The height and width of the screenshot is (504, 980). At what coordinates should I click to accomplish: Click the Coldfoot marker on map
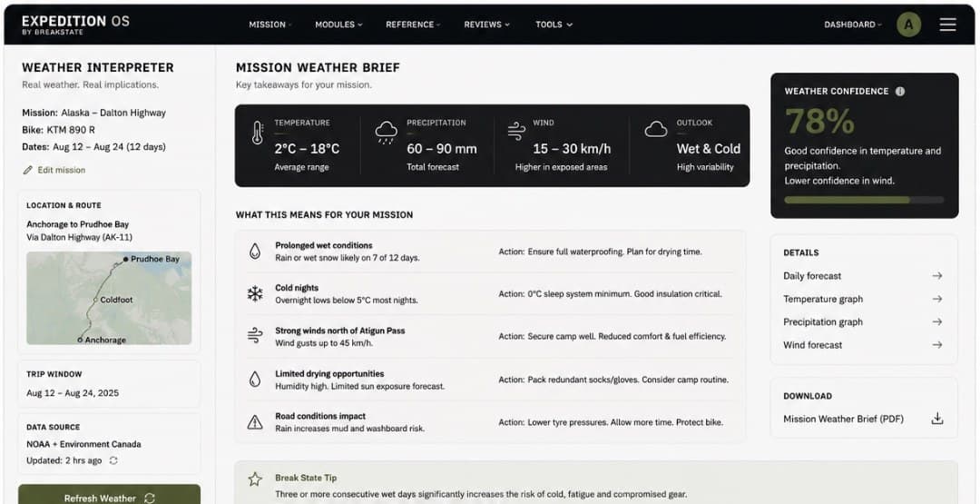pyautogui.click(x=95, y=301)
